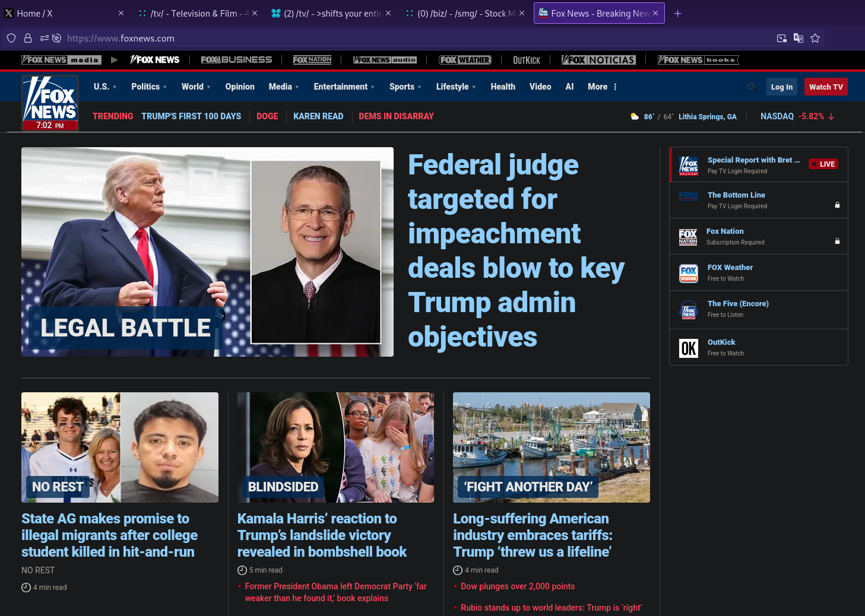
Task: Open the Health nav item
Action: coord(503,87)
